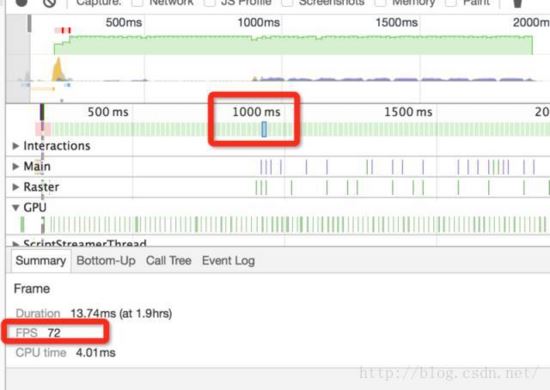Click the Record button in the toolbar

pos(22,2)
